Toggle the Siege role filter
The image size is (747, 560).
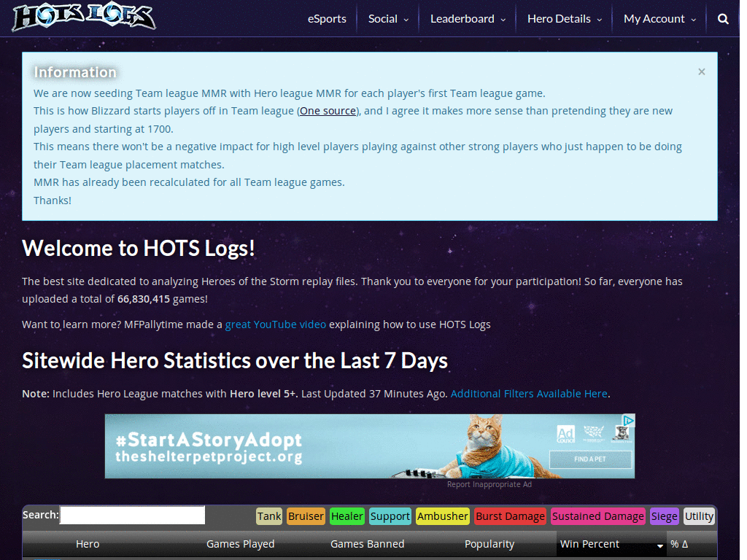coord(664,516)
